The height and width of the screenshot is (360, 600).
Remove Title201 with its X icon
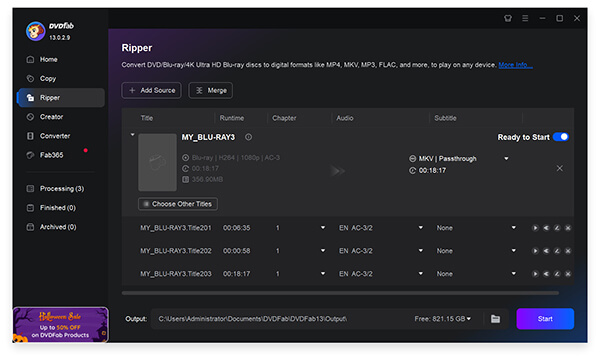click(x=568, y=228)
